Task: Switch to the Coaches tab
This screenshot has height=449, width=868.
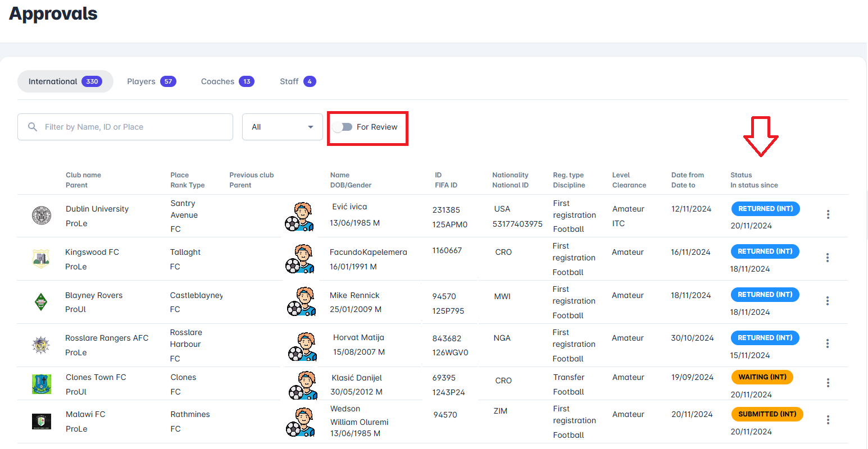Action: coord(227,81)
